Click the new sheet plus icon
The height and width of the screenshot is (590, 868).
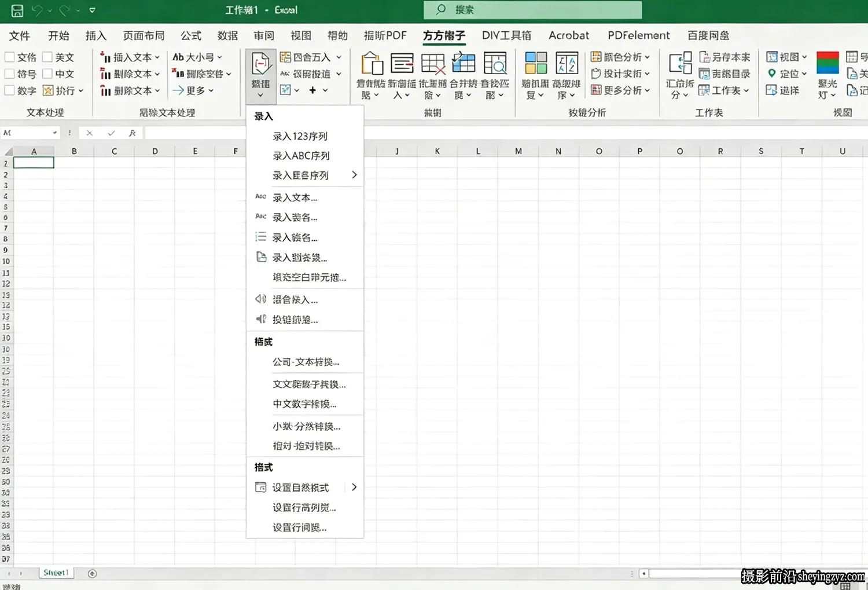[x=92, y=573]
